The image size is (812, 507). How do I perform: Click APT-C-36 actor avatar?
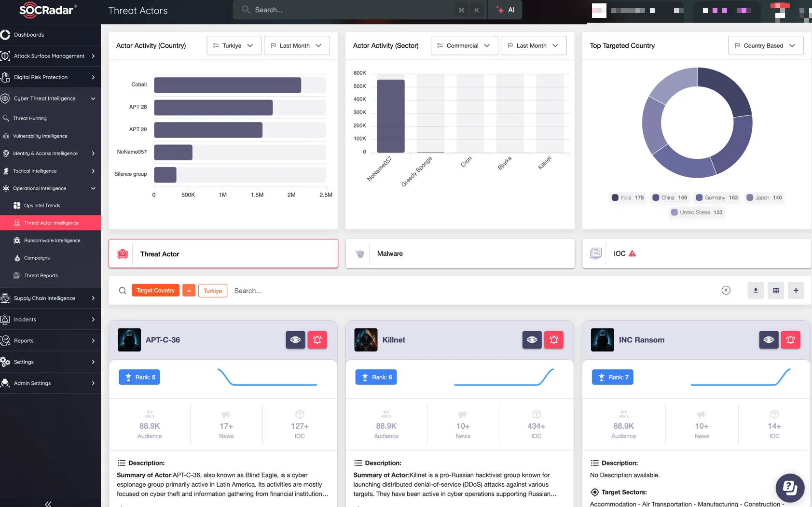tap(129, 340)
